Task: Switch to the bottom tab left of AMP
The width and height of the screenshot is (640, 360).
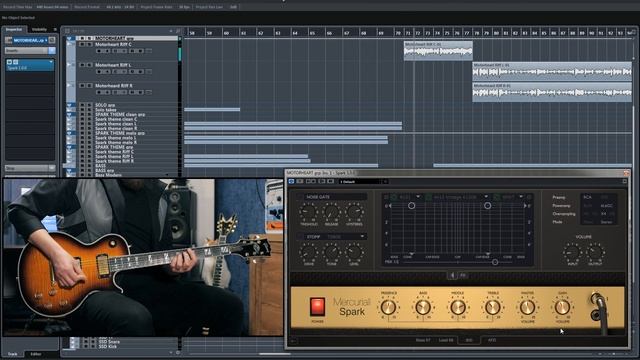Action: click(469, 340)
